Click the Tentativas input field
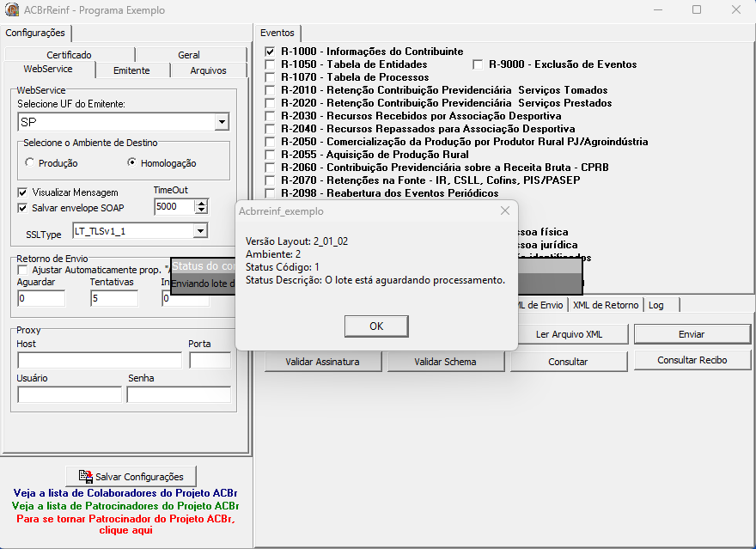 tap(114, 298)
